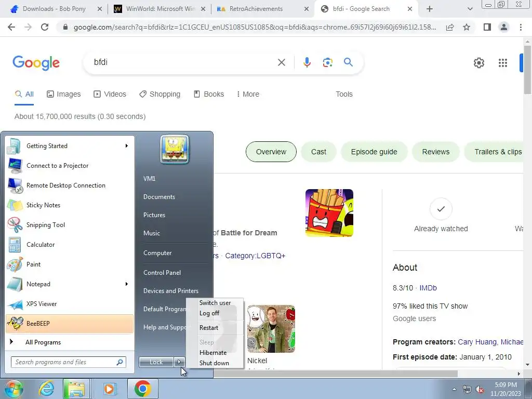Click the Chrome address bar URL
Screen dimensions: 532x399
(x=255, y=27)
